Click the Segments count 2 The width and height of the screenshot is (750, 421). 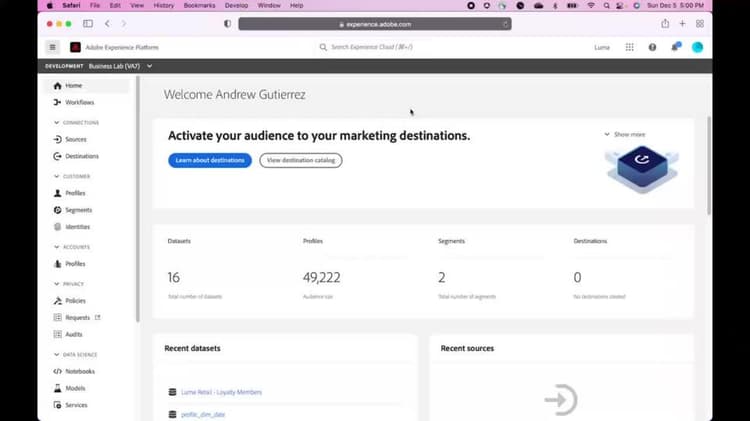pos(441,277)
